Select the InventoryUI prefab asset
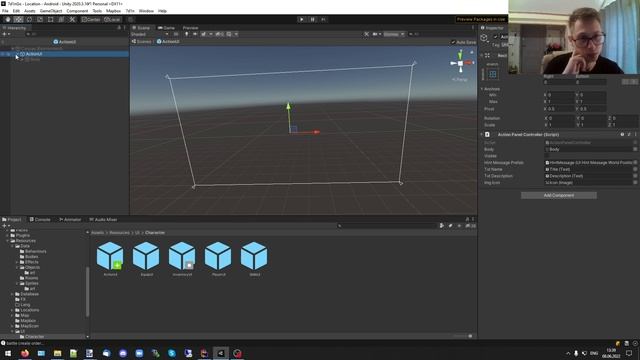The width and height of the screenshot is (640, 360). (182, 259)
